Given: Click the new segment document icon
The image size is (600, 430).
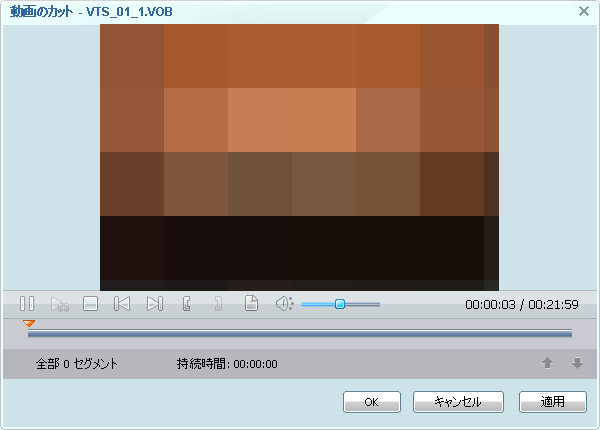Looking at the screenshot, I should [x=251, y=303].
